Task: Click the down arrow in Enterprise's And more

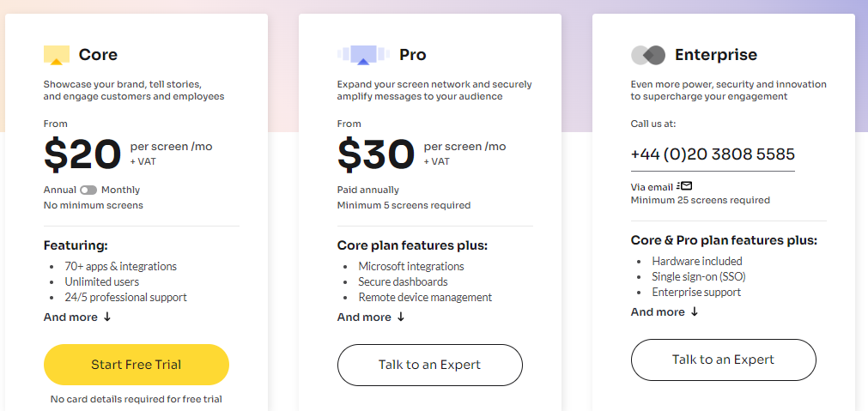Action: pyautogui.click(x=695, y=312)
